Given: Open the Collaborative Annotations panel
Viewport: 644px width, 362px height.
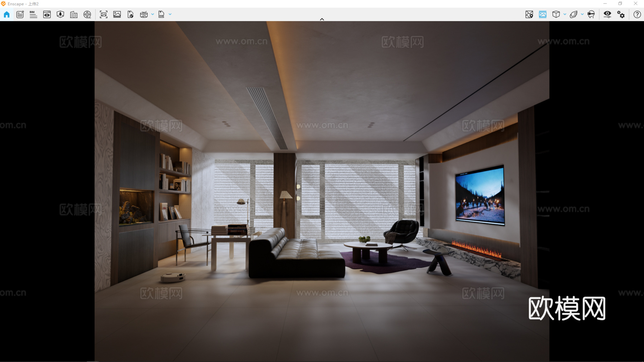Looking at the screenshot, I should [20, 14].
